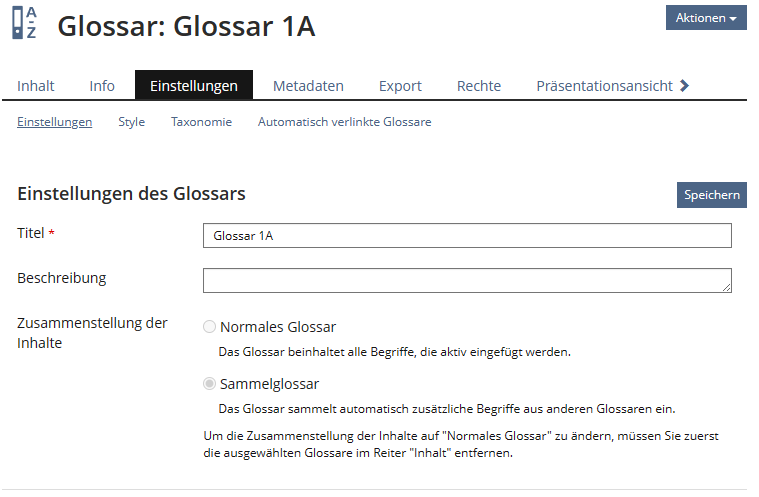Go to the Metadaten tab
Image resolution: width=759 pixels, height=497 pixels.
tap(308, 86)
